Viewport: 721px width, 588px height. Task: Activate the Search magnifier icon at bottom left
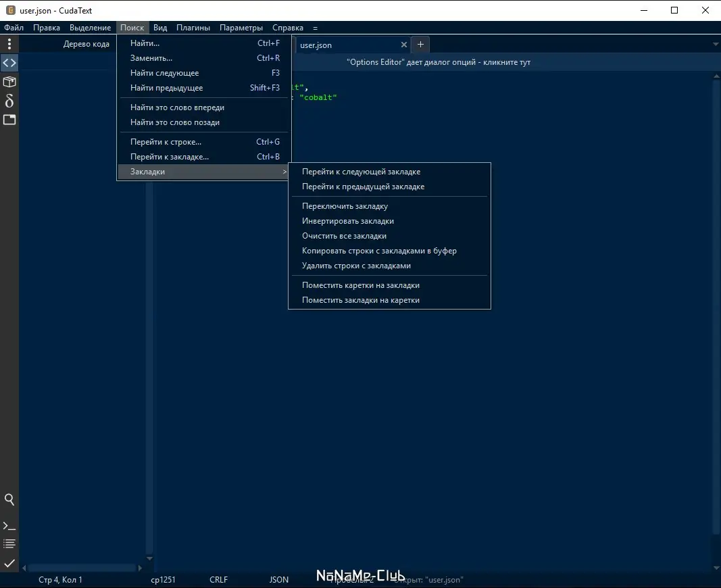pyautogui.click(x=9, y=499)
